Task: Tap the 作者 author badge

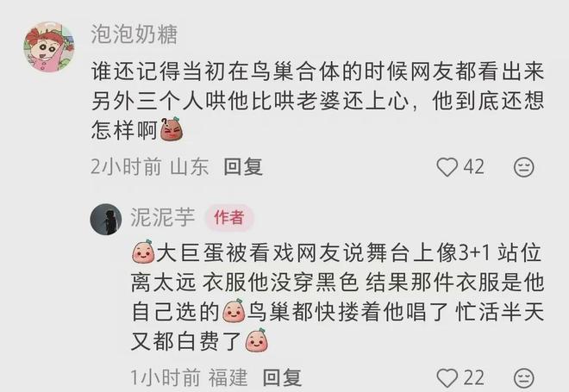Action: point(229,218)
